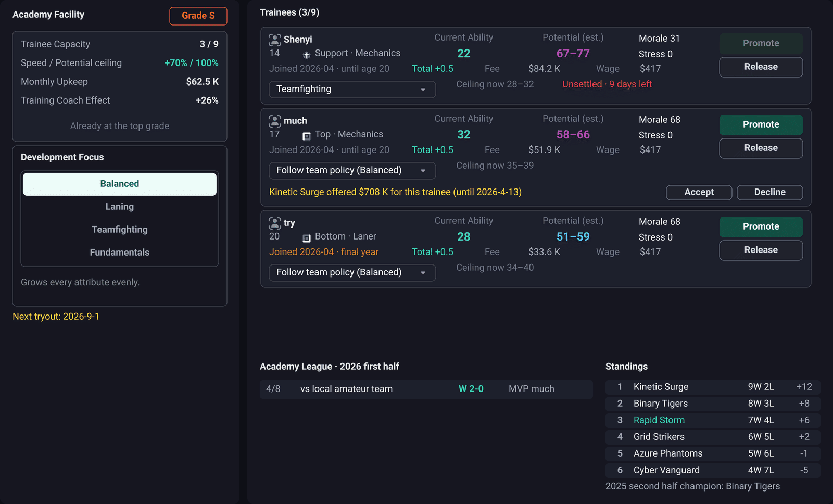Click the avatar icon beside trainee much
The height and width of the screenshot is (504, 833).
point(275,121)
